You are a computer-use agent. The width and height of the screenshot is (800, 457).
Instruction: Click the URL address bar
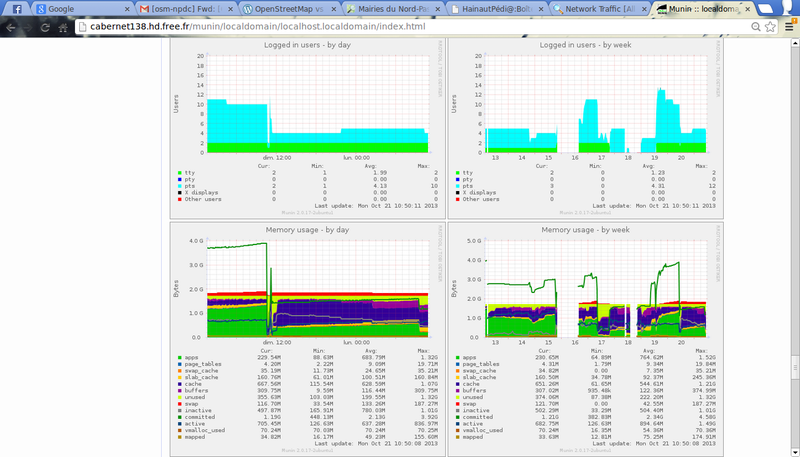400,26
